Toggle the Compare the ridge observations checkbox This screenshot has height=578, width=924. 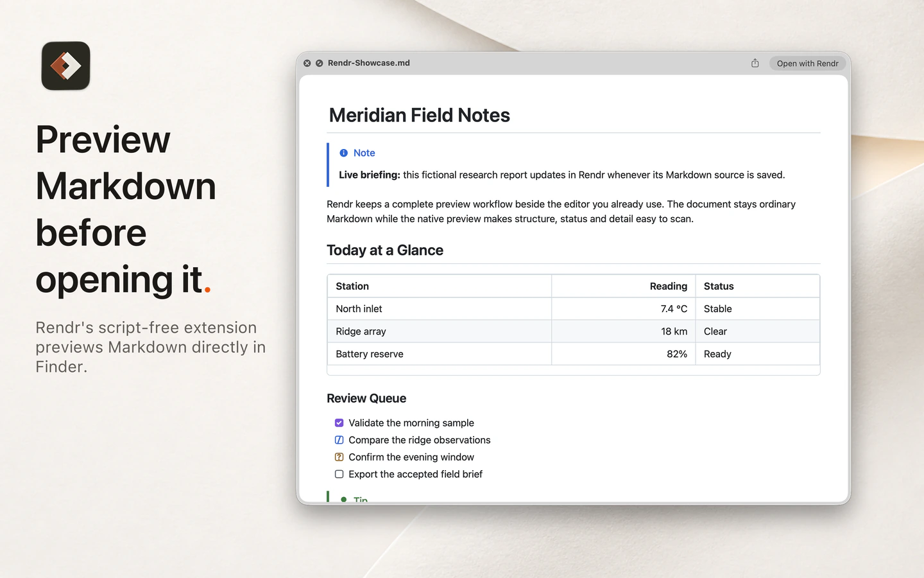(x=339, y=440)
